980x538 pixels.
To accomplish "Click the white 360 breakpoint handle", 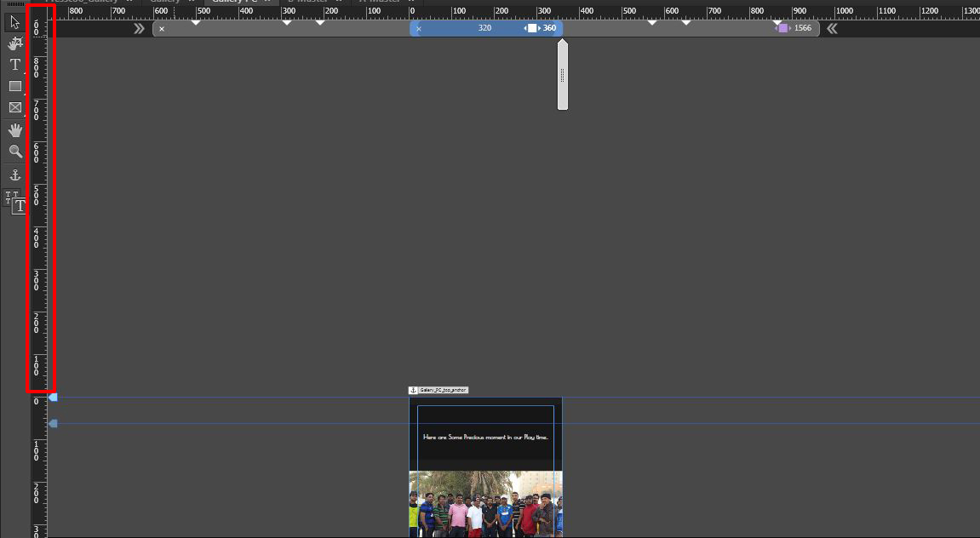I will (532, 28).
